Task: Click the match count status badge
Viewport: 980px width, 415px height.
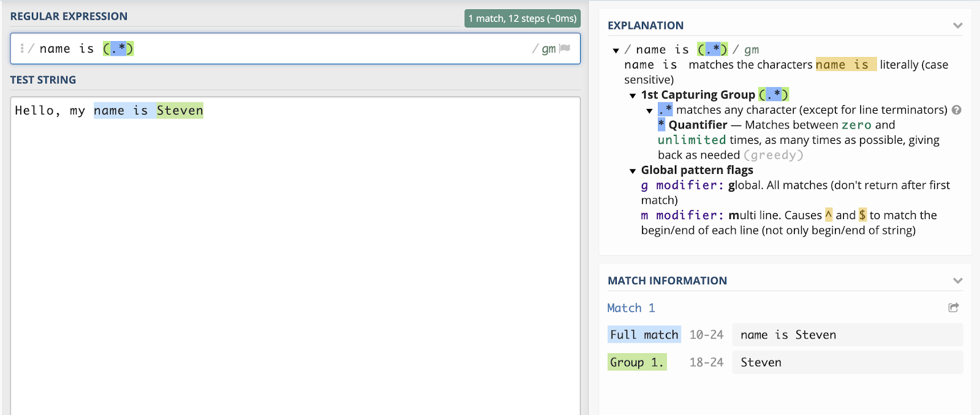Action: pyautogui.click(x=522, y=18)
